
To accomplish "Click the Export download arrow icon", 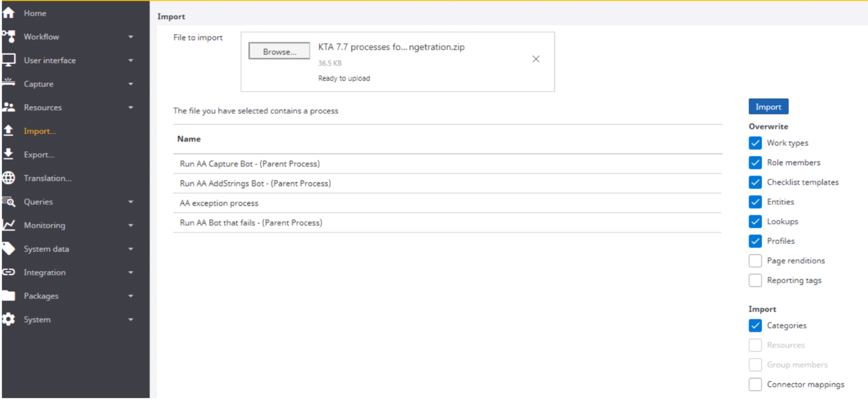I will point(8,154).
